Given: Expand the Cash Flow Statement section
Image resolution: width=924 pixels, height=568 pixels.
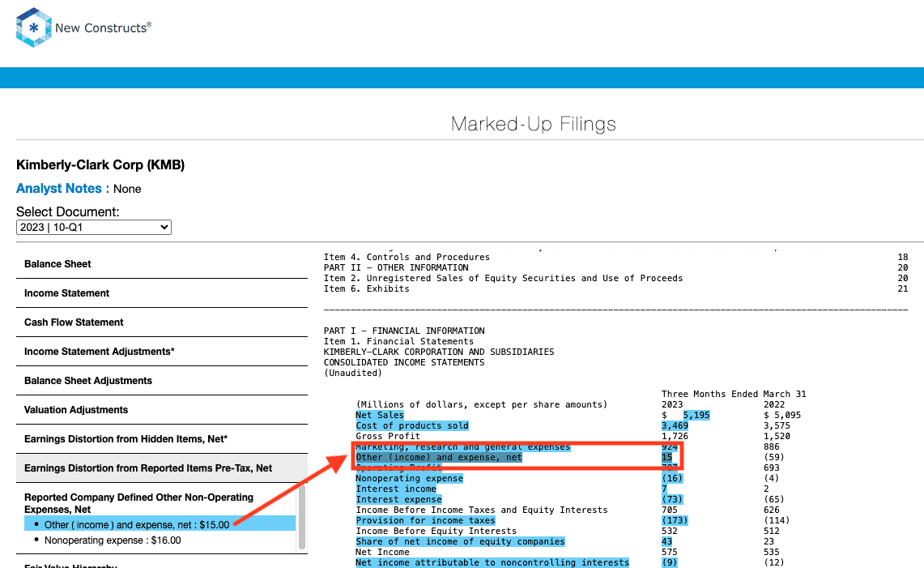Looking at the screenshot, I should point(162,322).
